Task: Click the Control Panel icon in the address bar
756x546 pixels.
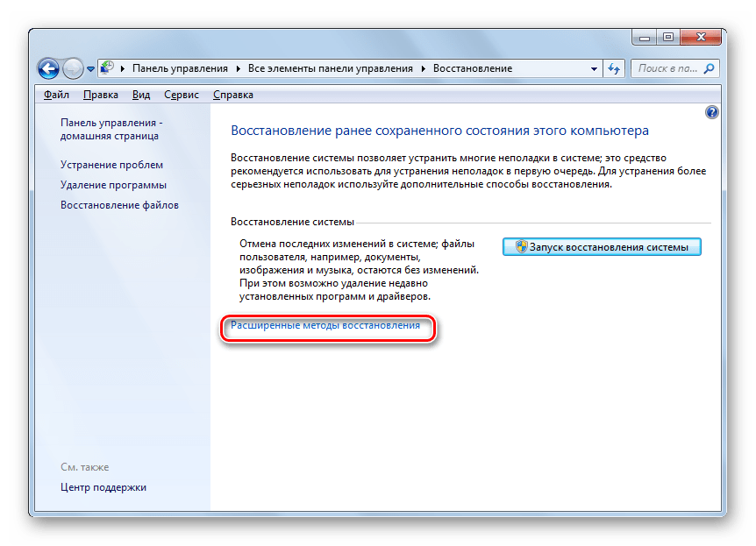Action: point(108,68)
